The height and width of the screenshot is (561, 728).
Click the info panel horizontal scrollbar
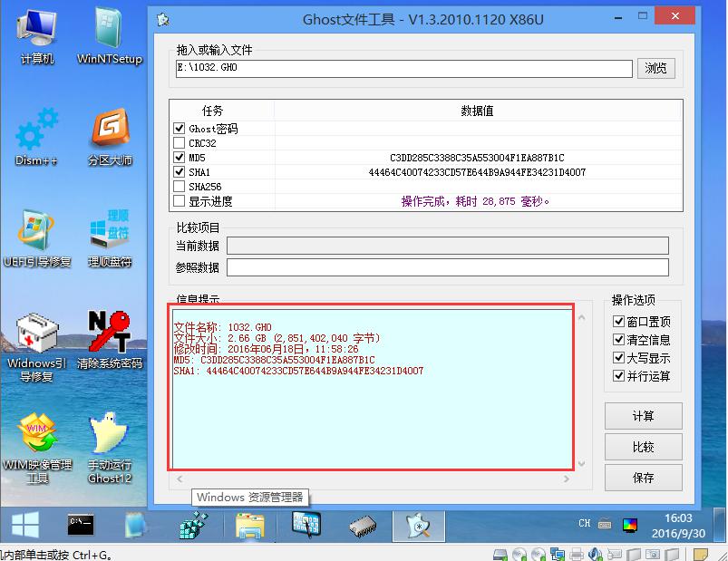tap(372, 479)
